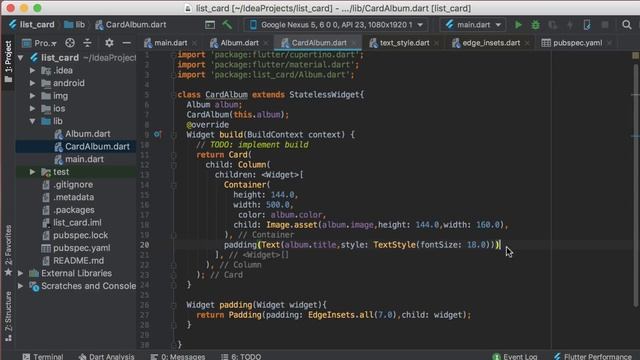Click list_card breadcrumb in navigation bar

(x=31, y=25)
